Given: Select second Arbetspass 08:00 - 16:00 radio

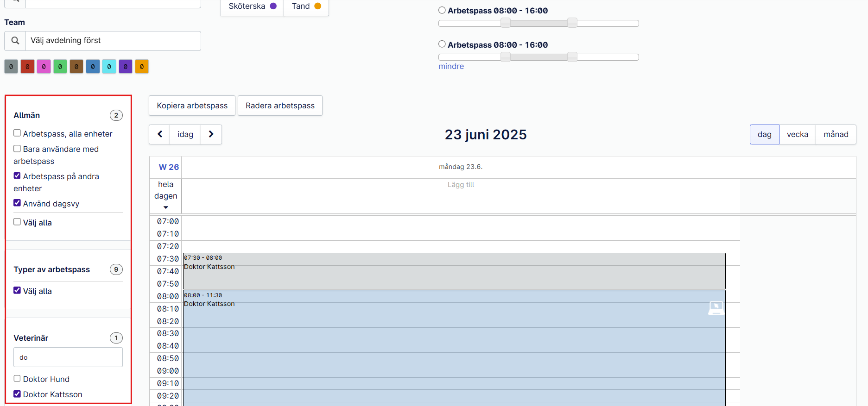Looking at the screenshot, I should [x=442, y=44].
